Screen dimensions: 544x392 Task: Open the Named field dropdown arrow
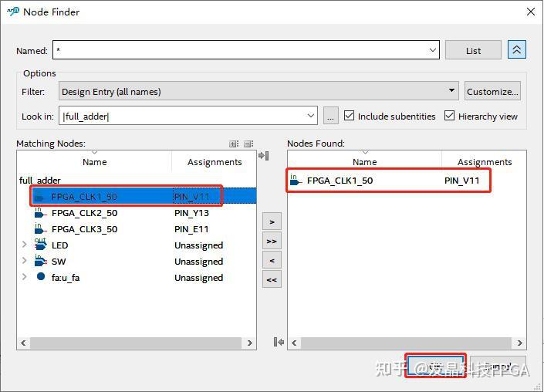click(433, 50)
